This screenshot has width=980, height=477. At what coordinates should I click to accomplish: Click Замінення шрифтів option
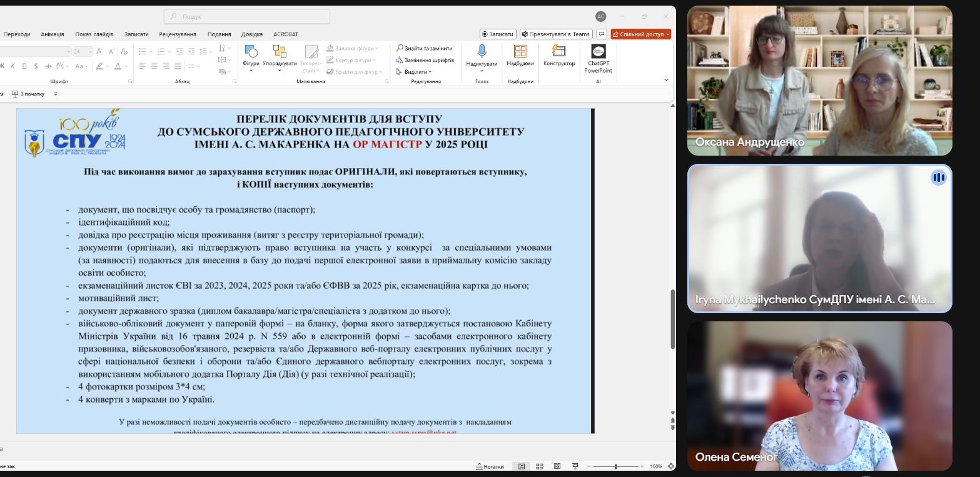tap(425, 60)
